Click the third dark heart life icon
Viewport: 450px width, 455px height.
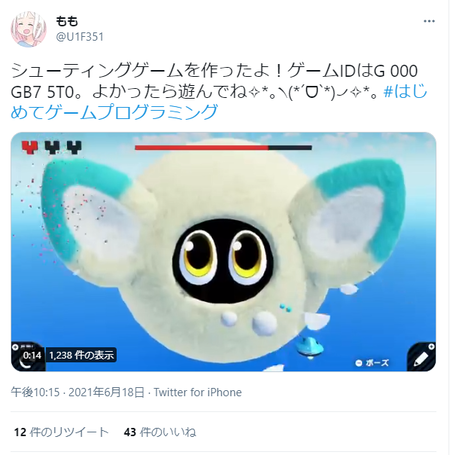tap(74, 147)
